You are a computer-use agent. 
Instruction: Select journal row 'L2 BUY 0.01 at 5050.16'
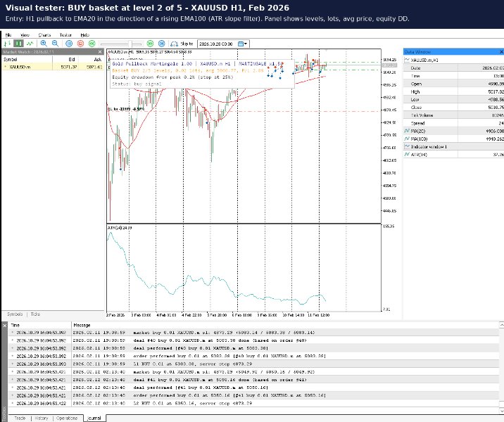tap(253, 403)
